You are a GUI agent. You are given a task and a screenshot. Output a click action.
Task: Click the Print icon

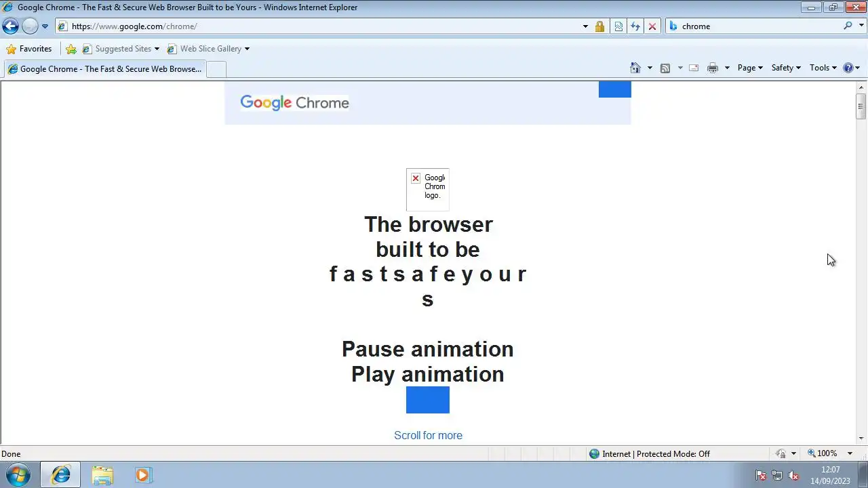coord(713,68)
